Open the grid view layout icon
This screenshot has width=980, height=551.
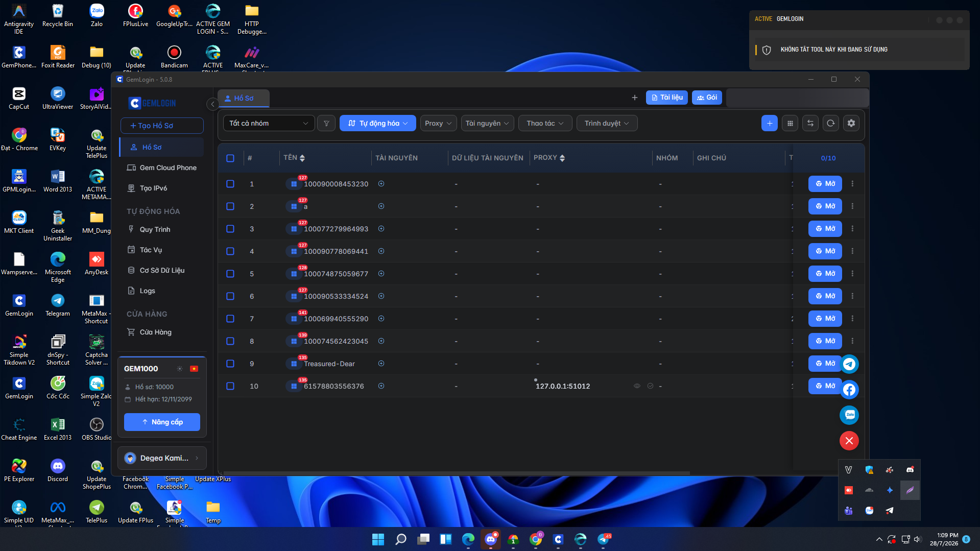(x=790, y=123)
